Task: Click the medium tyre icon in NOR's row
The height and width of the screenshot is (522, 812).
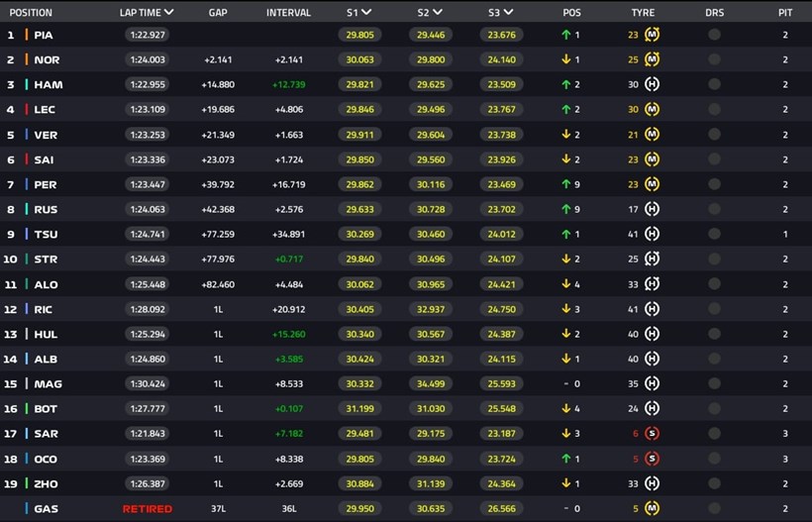Action: point(652,59)
